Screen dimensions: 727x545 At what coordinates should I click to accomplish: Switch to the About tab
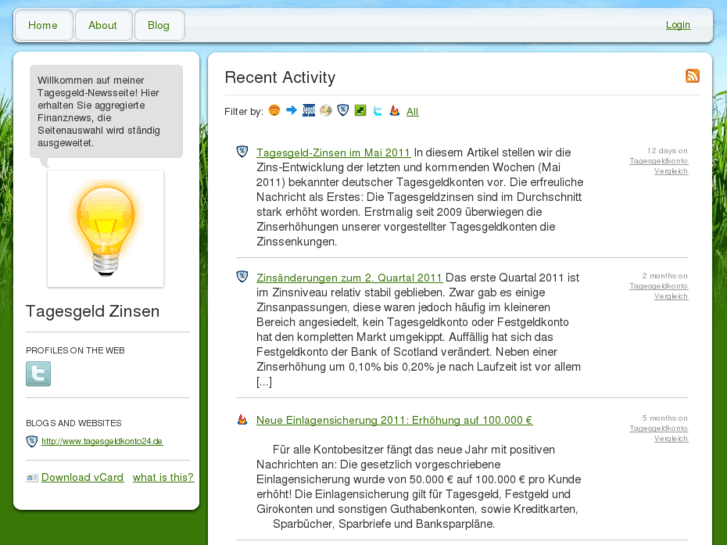tap(102, 25)
